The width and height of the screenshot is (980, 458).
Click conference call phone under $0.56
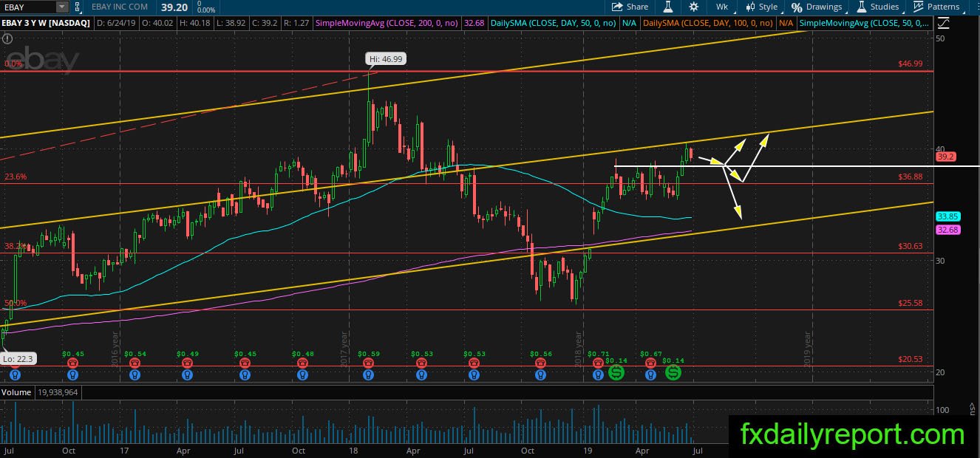click(x=540, y=363)
